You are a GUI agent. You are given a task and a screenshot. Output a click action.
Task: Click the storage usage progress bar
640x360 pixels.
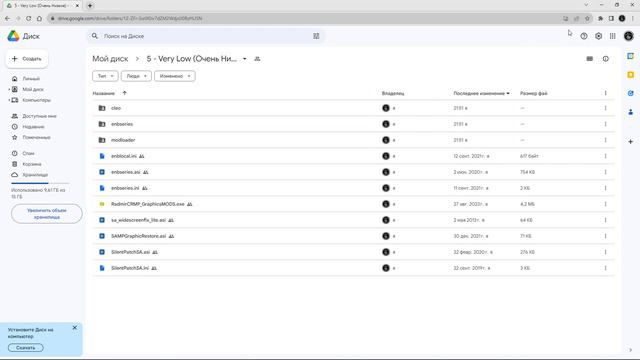point(40,183)
